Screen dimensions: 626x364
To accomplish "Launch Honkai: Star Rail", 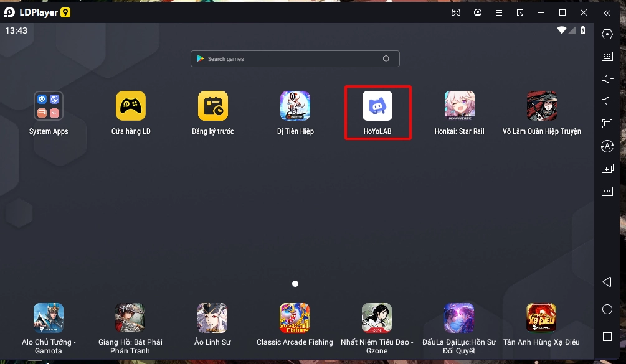I will (x=459, y=106).
